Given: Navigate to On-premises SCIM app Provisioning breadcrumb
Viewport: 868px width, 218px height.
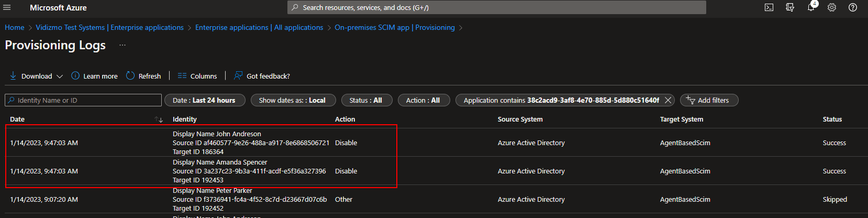Looking at the screenshot, I should pyautogui.click(x=394, y=27).
